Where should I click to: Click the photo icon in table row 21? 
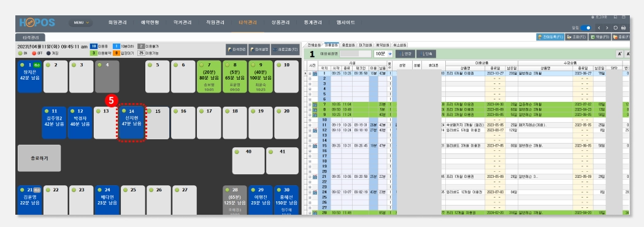coord(315,177)
